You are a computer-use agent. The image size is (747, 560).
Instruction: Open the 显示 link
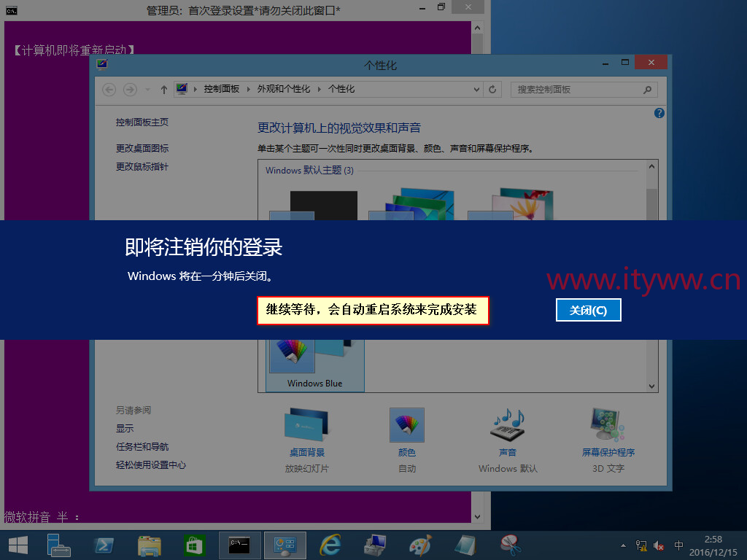pos(125,428)
